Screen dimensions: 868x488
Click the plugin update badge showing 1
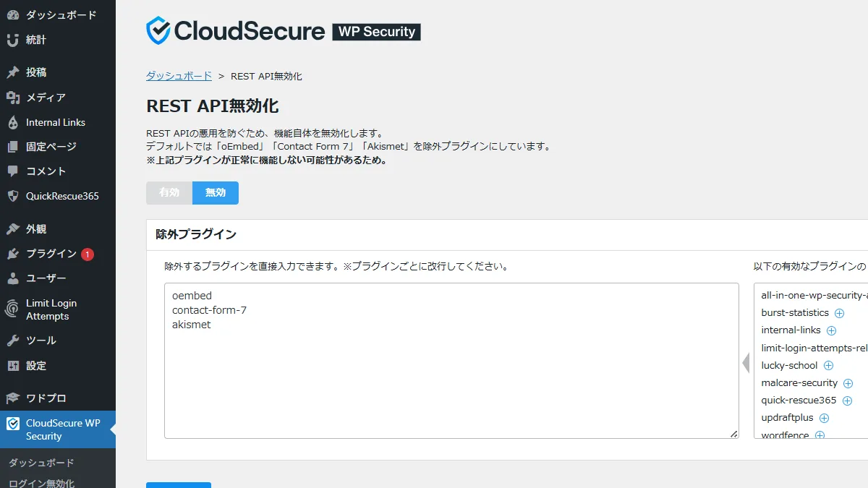coord(88,254)
